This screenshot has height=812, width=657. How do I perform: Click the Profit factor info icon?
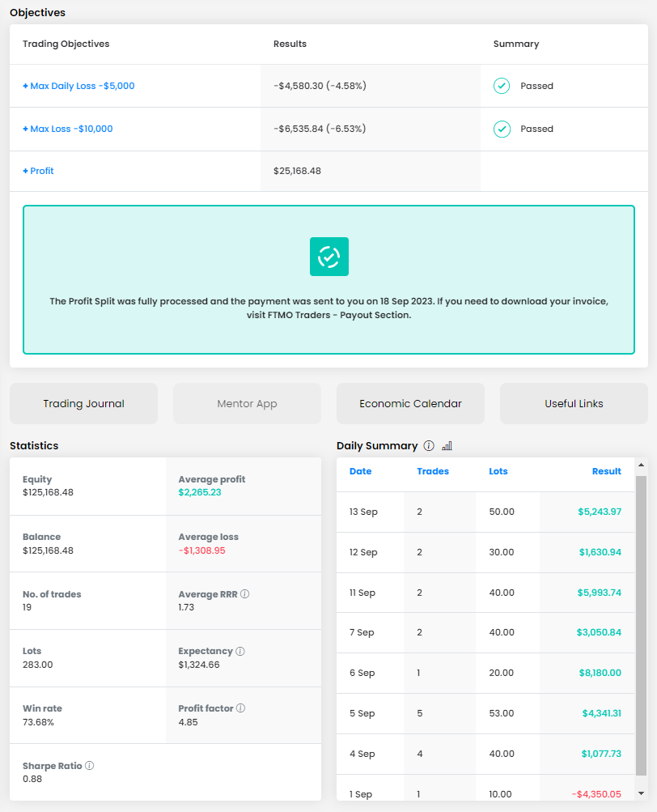pos(241,708)
